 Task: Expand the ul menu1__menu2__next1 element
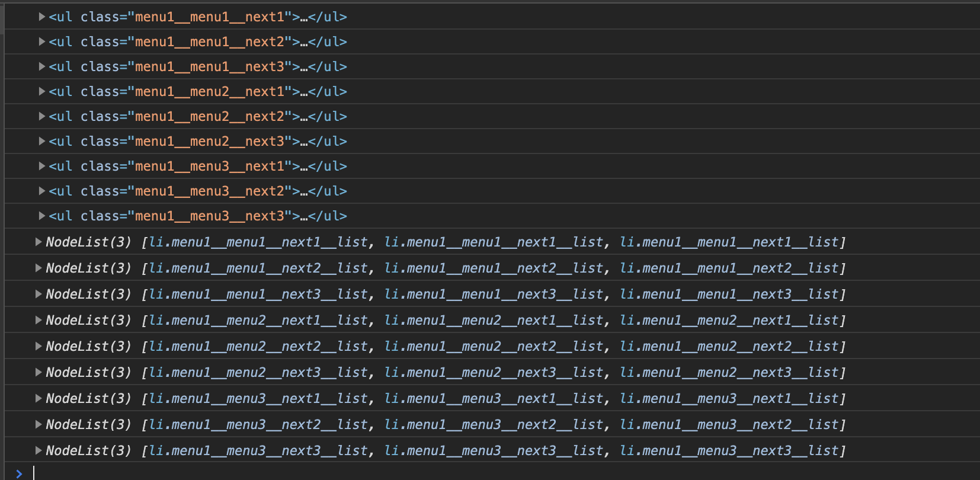[x=42, y=91]
